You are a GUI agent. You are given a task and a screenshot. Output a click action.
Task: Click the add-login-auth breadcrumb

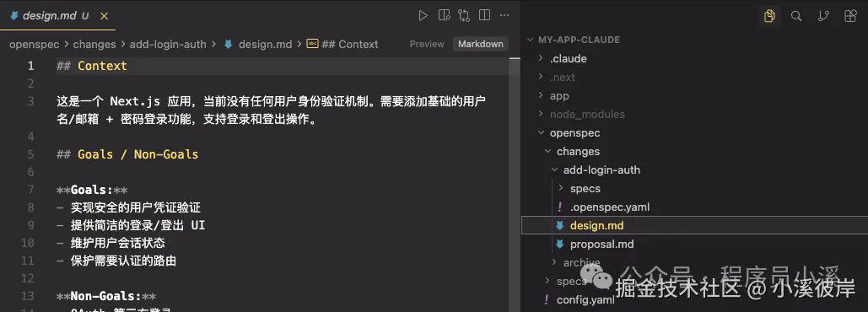168,44
